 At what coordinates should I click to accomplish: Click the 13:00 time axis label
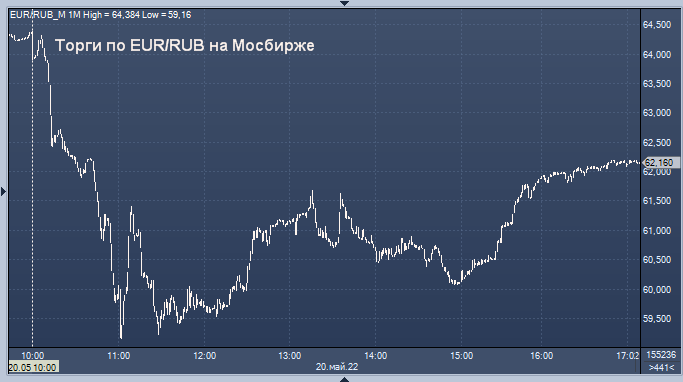pyautogui.click(x=290, y=356)
